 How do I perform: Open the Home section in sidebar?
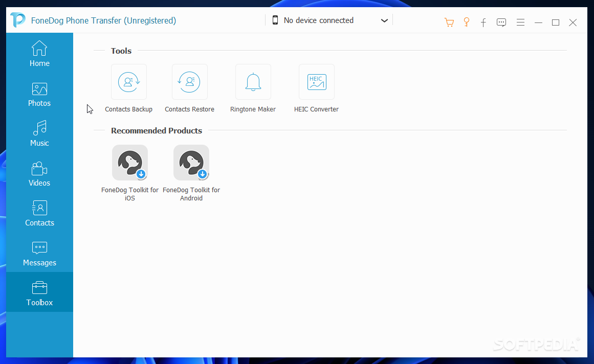[x=39, y=53]
